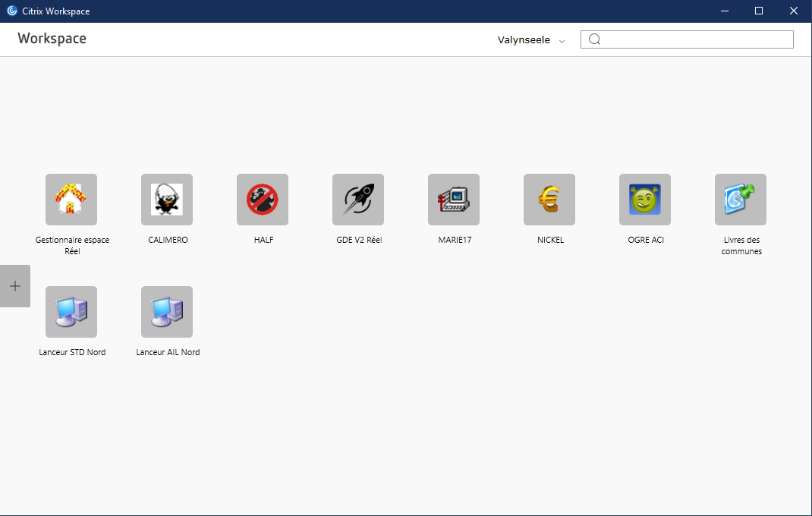812x516 pixels.
Task: Maximize the Citrix Workspace window
Action: (x=759, y=11)
